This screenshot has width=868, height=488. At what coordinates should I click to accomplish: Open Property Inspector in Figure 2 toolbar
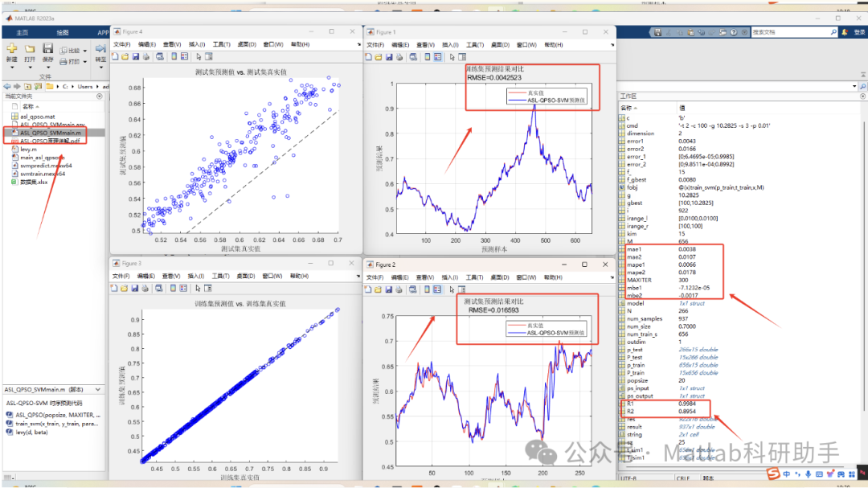click(x=461, y=289)
